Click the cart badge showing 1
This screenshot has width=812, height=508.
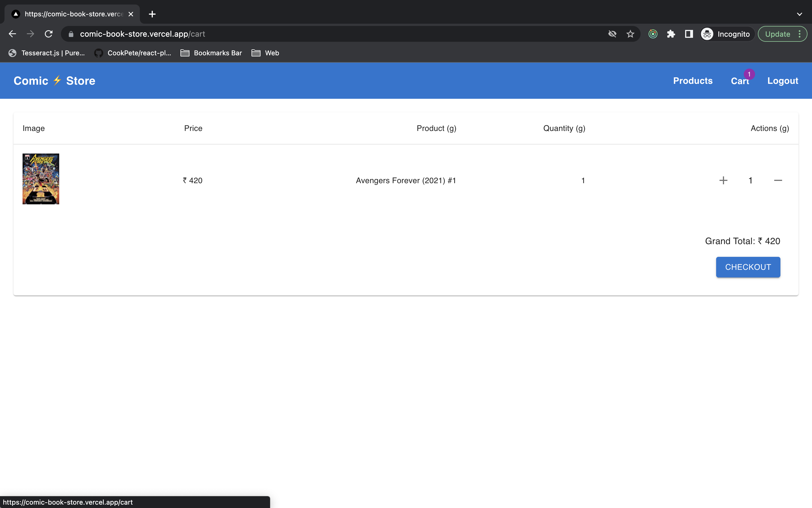point(749,74)
